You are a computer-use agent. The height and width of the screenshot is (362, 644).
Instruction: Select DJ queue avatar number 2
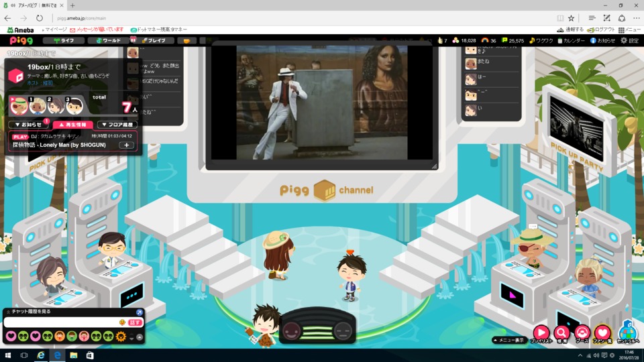click(x=56, y=106)
